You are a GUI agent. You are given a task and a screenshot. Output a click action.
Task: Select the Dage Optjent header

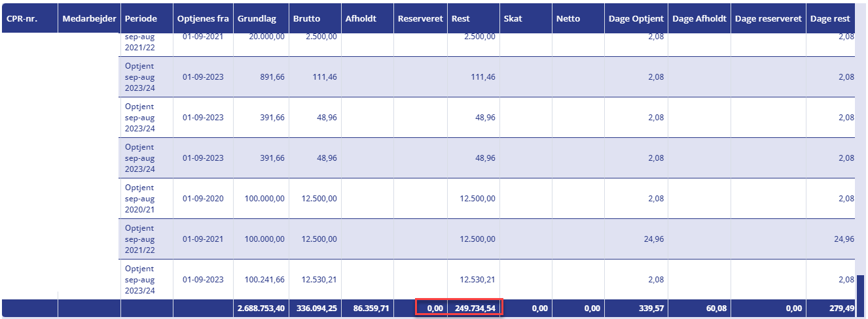(x=636, y=19)
